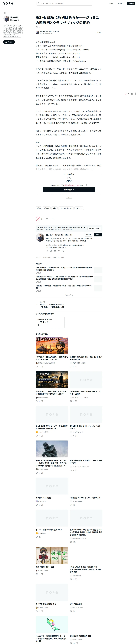Open the first popular article about Twitterアカウント
This screenshot has width=138, height=644.
point(64,269)
